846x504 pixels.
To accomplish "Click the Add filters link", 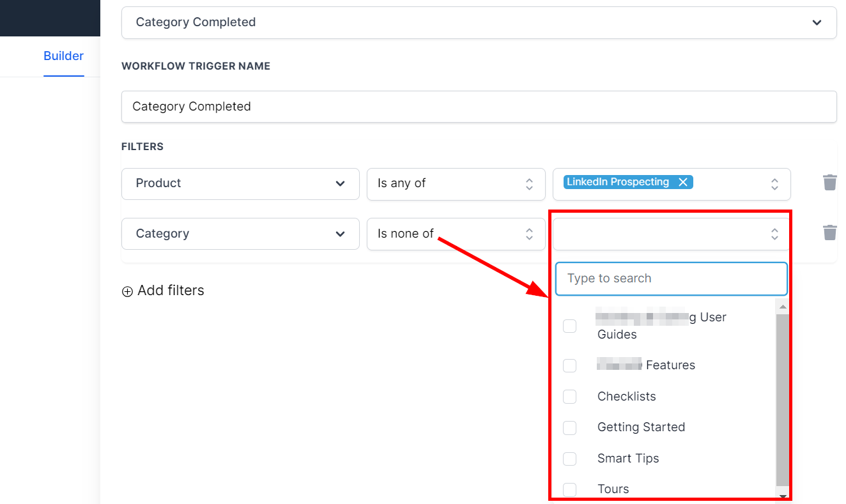I will point(171,291).
